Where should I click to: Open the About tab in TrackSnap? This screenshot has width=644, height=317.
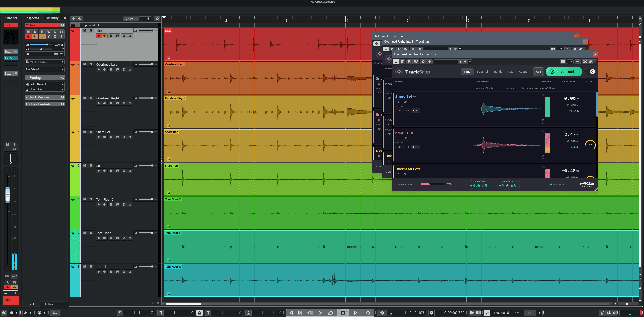coord(523,72)
